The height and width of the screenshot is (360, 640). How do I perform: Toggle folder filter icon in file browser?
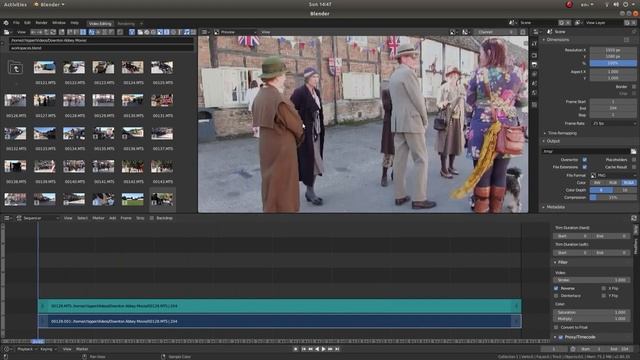click(140, 32)
